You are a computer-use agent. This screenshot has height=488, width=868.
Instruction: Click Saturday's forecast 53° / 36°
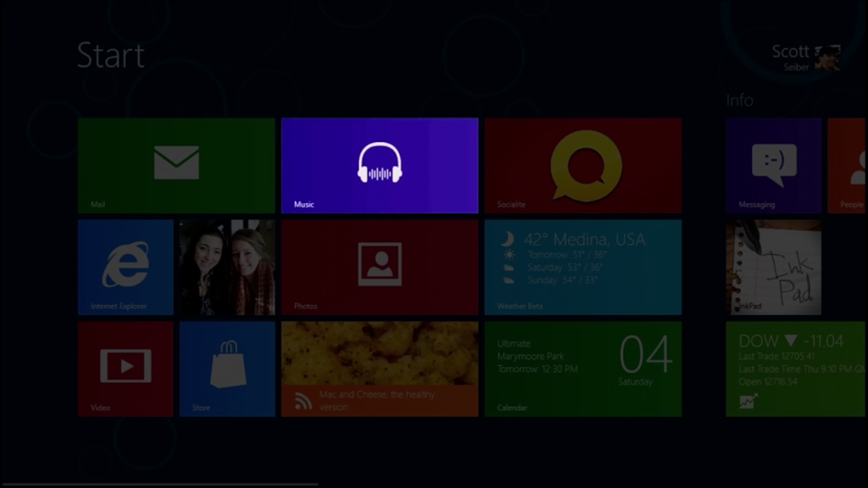point(565,267)
